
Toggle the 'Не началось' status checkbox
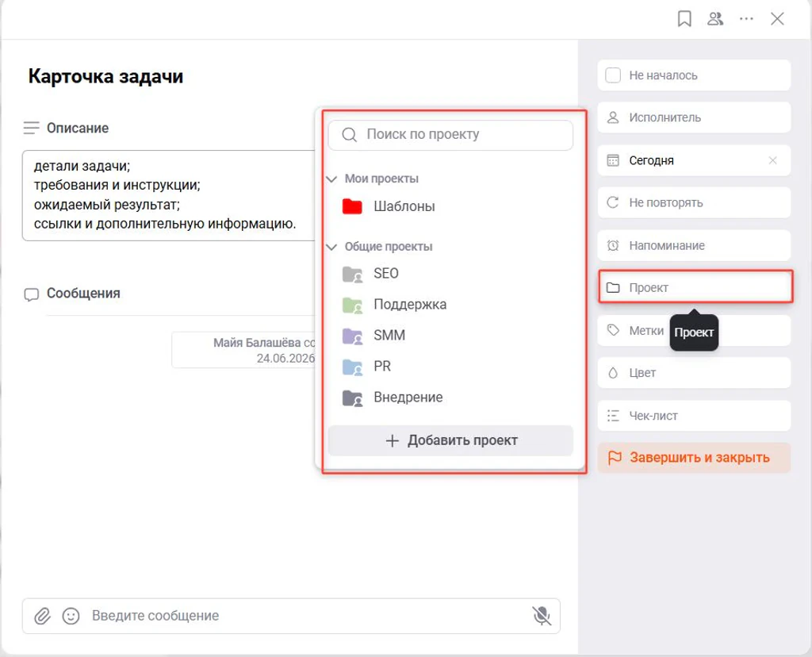[613, 75]
